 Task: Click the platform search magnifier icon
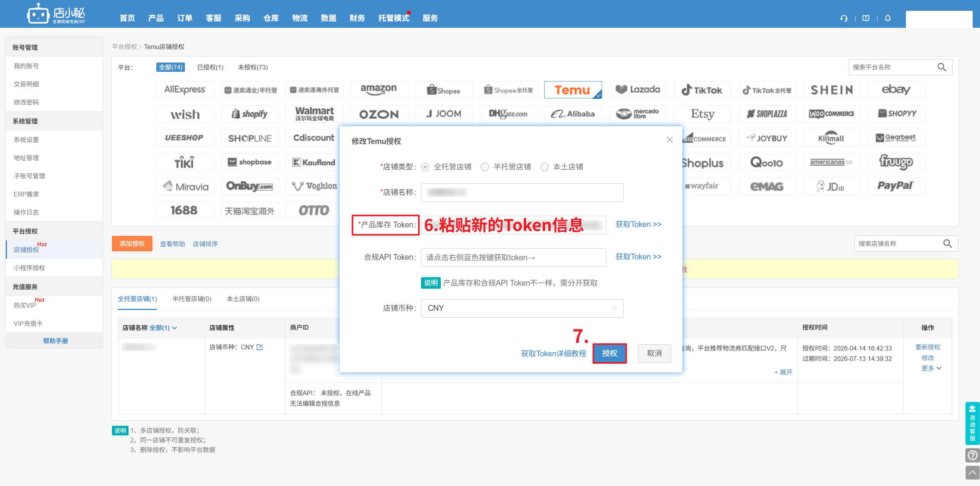pos(942,67)
